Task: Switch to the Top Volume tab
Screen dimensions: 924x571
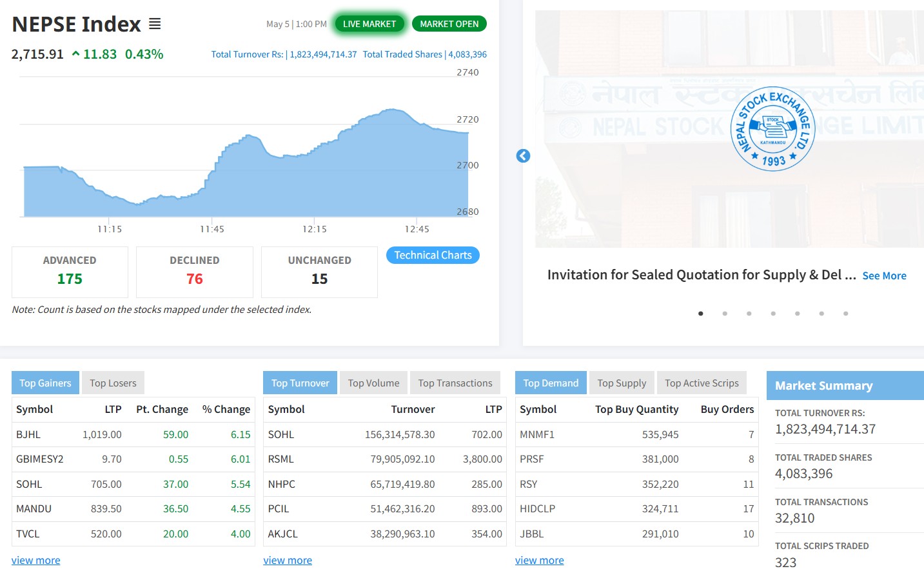Action: point(373,383)
